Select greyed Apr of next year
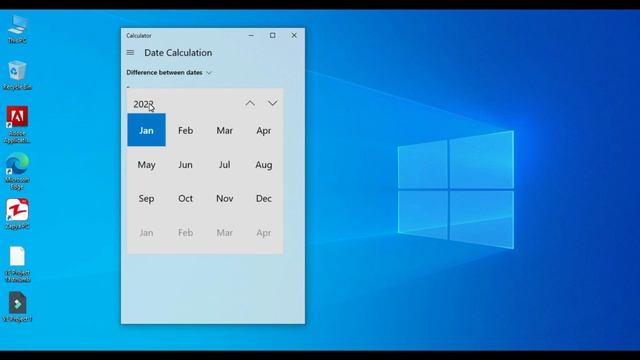Image resolution: width=640 pixels, height=360 pixels. (264, 233)
